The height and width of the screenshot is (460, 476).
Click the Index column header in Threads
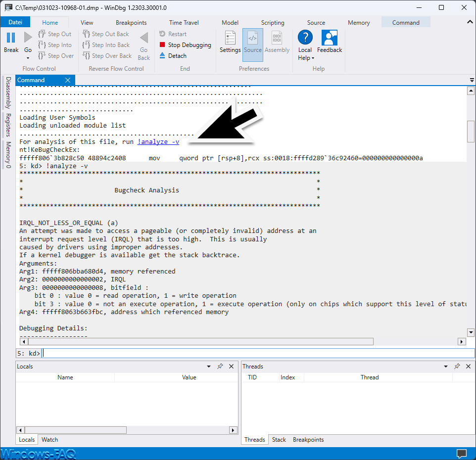(287, 377)
